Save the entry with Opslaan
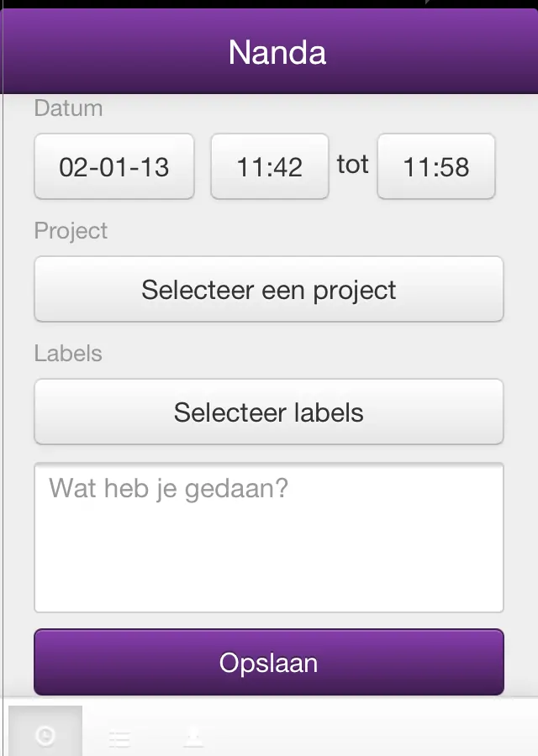538x756 pixels. click(269, 662)
